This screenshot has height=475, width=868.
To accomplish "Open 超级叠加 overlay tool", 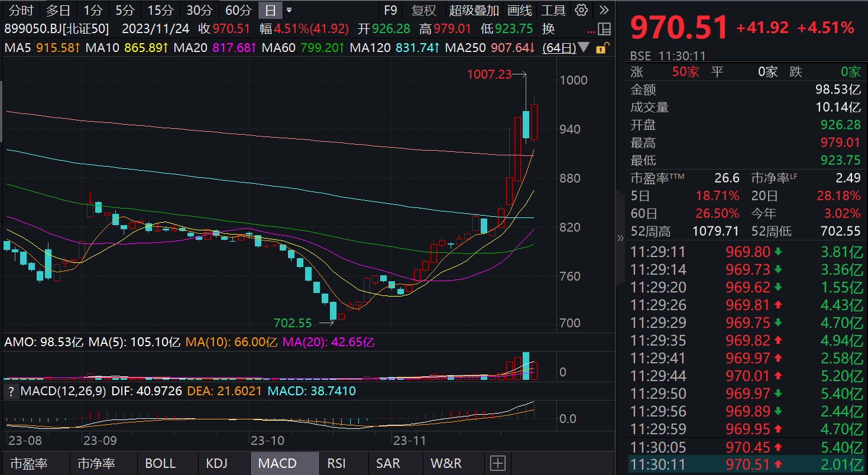I will (x=474, y=10).
